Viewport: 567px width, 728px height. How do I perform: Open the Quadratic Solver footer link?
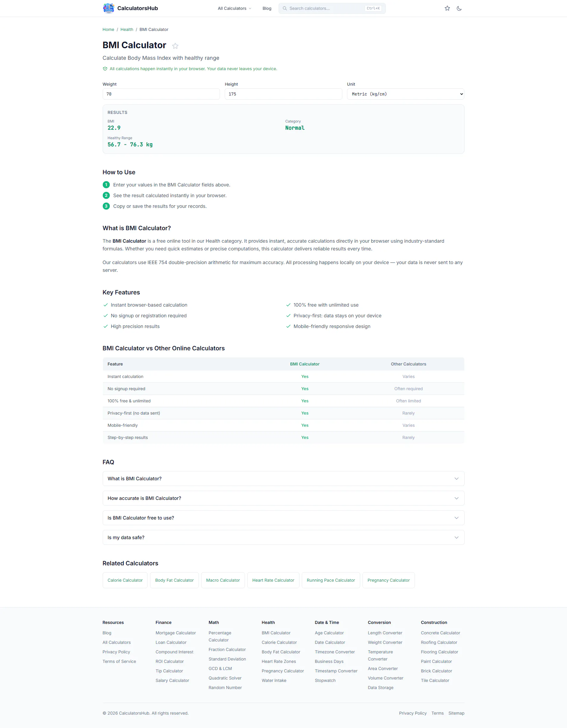225,678
